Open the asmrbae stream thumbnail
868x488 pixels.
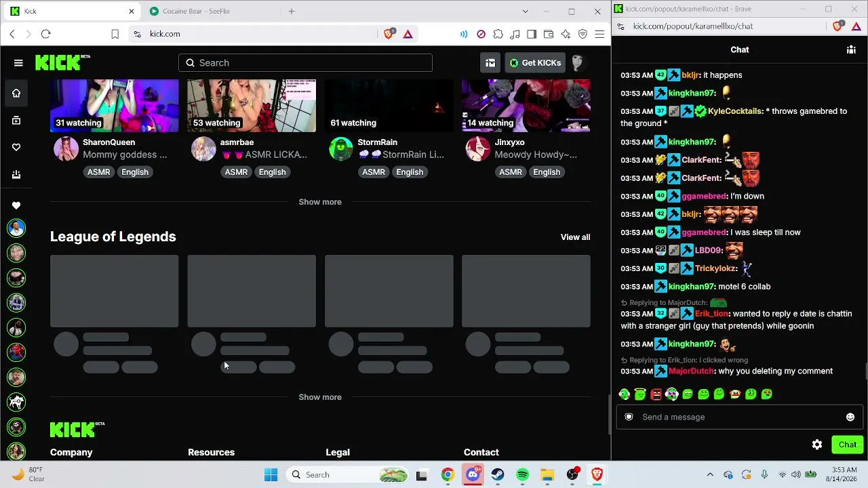coord(252,106)
